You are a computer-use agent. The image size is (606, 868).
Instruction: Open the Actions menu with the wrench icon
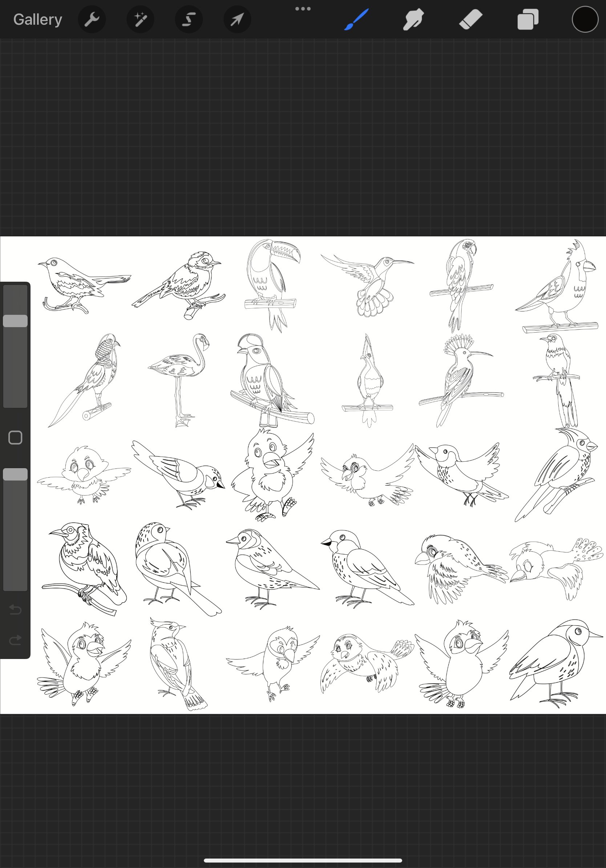pyautogui.click(x=92, y=19)
